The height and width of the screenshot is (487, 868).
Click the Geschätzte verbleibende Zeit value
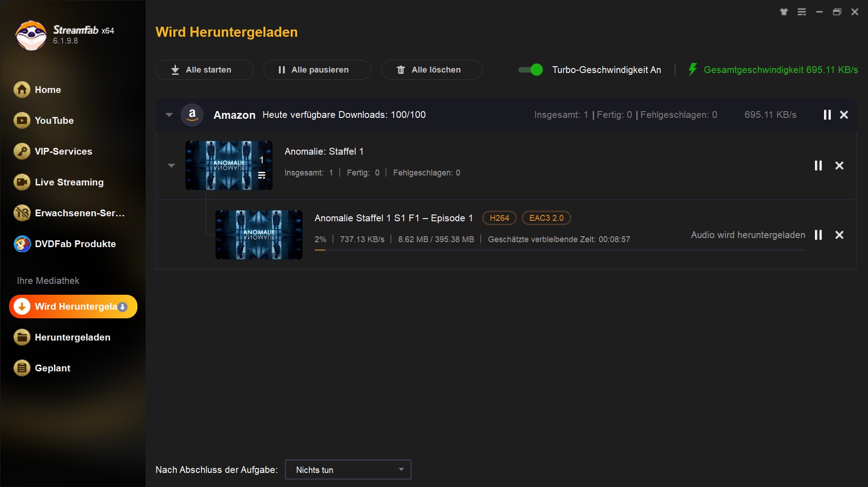coord(614,239)
